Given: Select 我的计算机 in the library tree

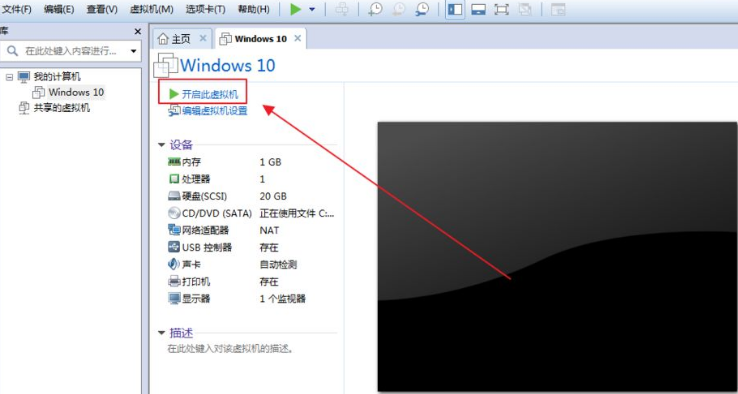Looking at the screenshot, I should [x=57, y=77].
